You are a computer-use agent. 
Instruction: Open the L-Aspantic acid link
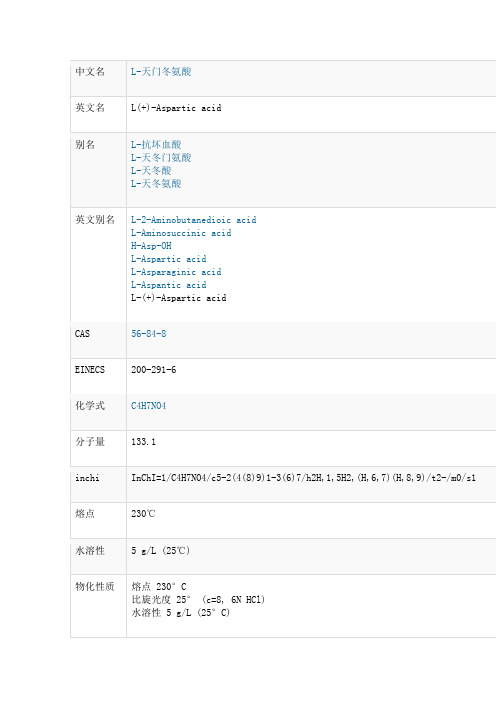[x=168, y=285]
